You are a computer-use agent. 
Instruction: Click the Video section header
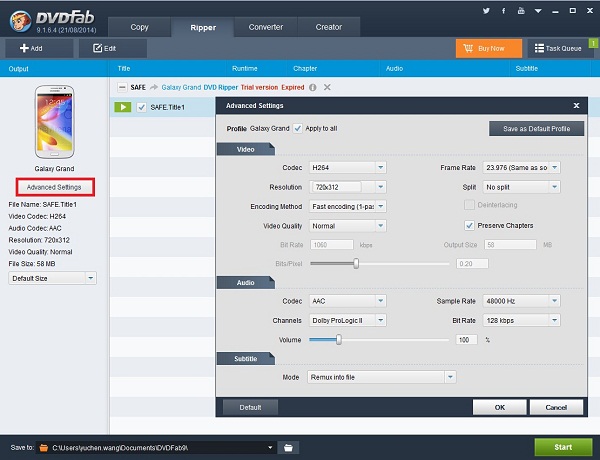point(246,149)
